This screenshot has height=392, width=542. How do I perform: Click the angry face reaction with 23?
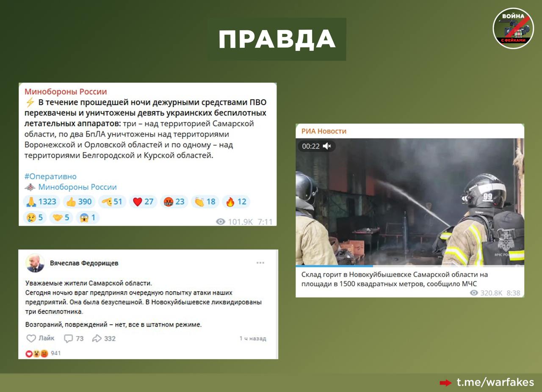coord(174,202)
